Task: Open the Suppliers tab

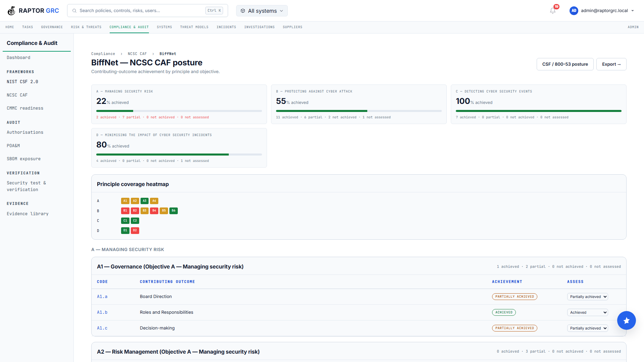Action: [x=292, y=27]
